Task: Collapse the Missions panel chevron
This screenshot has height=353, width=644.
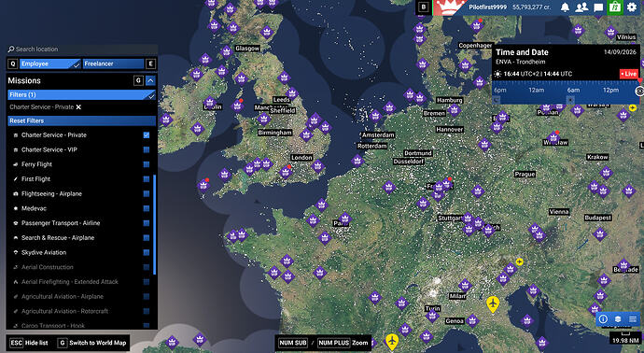Action: tap(150, 80)
